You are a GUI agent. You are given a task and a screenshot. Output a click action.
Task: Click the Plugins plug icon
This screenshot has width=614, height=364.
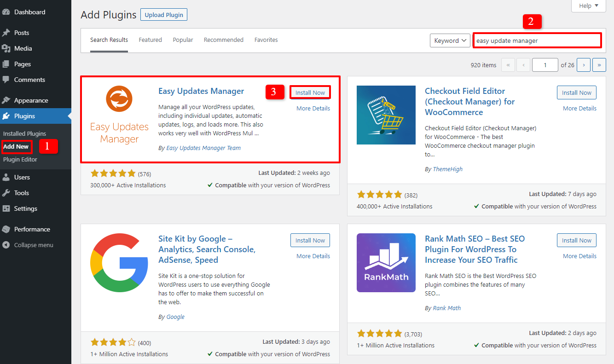(6, 116)
